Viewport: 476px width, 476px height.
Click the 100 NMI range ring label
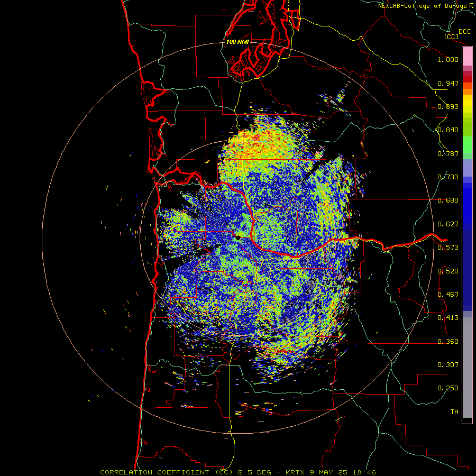237,42
